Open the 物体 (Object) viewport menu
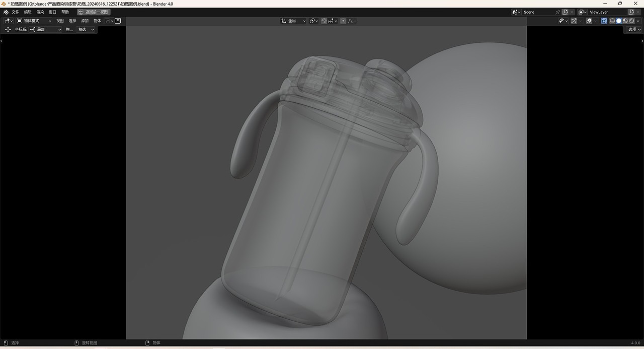Image resolution: width=644 pixels, height=349 pixels. tap(97, 21)
